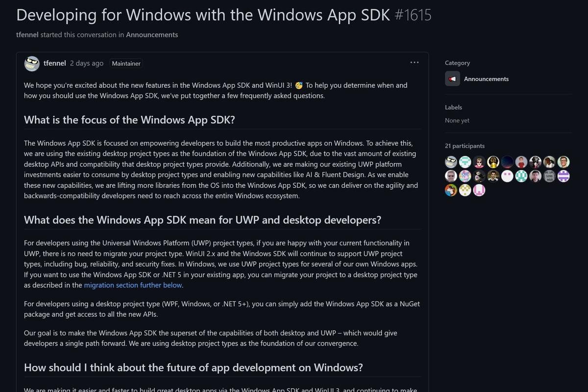Open the dark-haired young man participant avatar

point(536,176)
